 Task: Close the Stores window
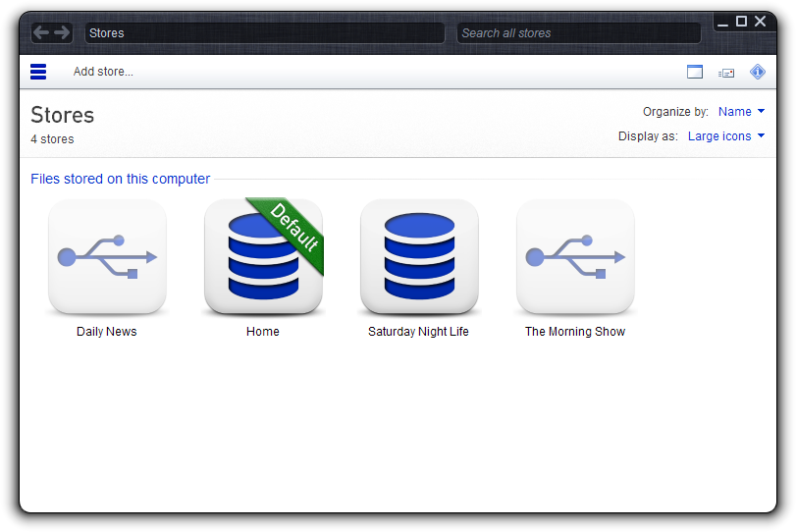pos(760,22)
